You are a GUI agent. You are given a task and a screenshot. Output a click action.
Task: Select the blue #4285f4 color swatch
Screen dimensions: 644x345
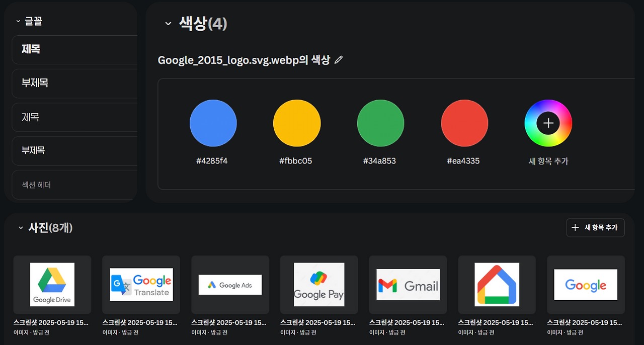pyautogui.click(x=212, y=123)
